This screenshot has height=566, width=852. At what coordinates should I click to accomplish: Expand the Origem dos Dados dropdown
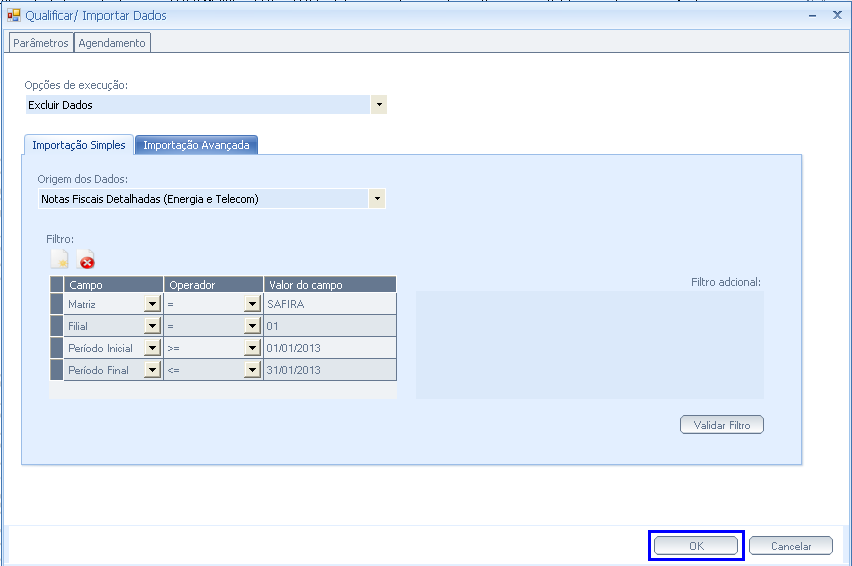pyautogui.click(x=378, y=199)
